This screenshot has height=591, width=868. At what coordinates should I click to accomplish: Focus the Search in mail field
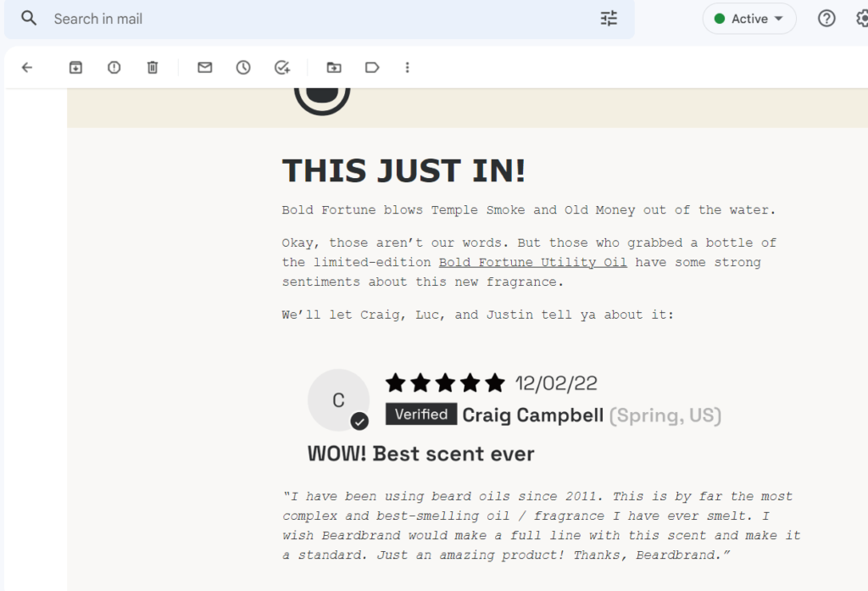[319, 19]
